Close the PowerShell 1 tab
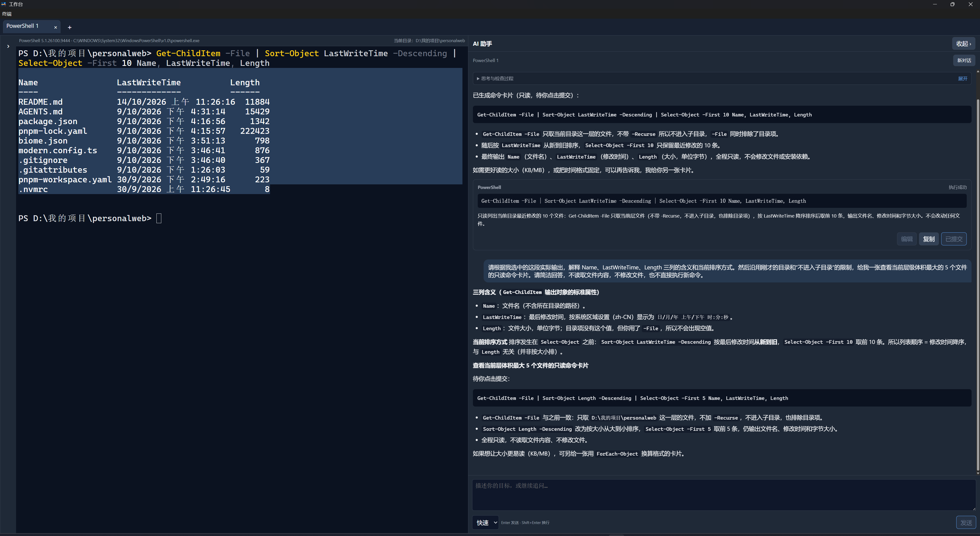This screenshot has width=980, height=536. click(56, 27)
